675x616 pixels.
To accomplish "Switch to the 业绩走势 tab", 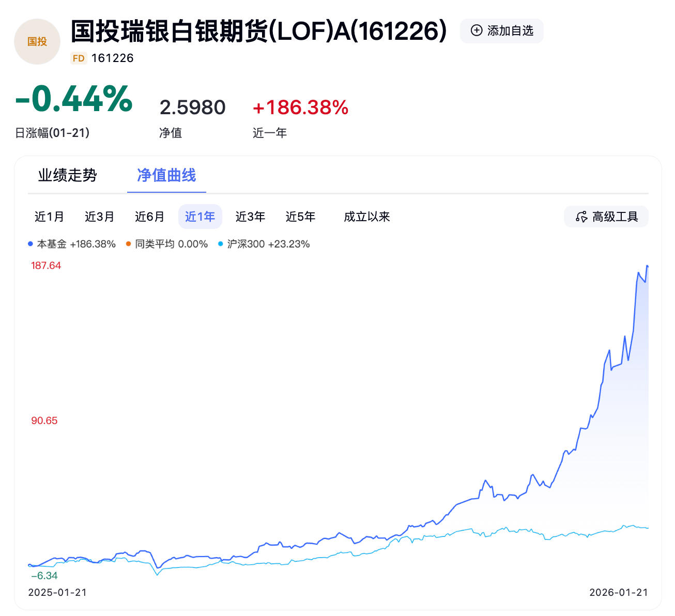I will click(68, 176).
